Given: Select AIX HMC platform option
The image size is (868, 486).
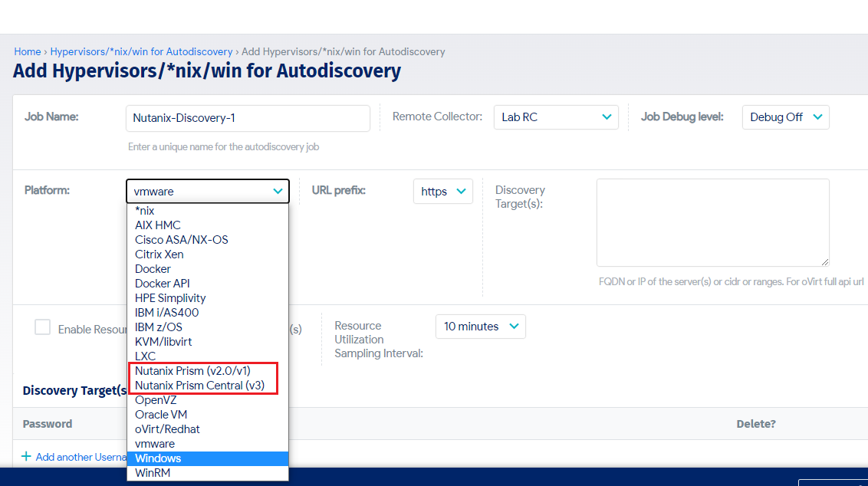Looking at the screenshot, I should [208, 225].
